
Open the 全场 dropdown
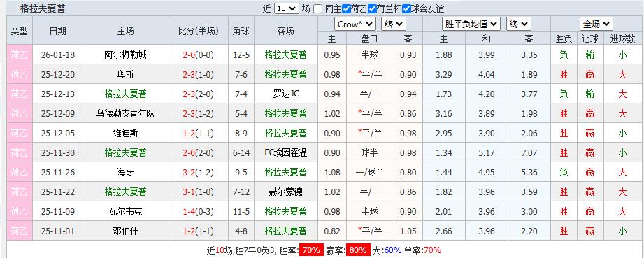click(x=596, y=24)
